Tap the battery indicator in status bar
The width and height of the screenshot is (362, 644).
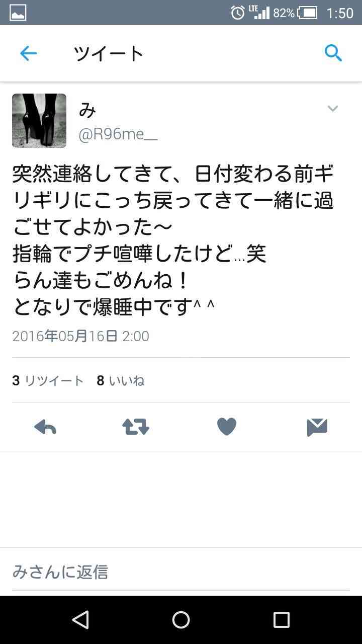pos(308,13)
